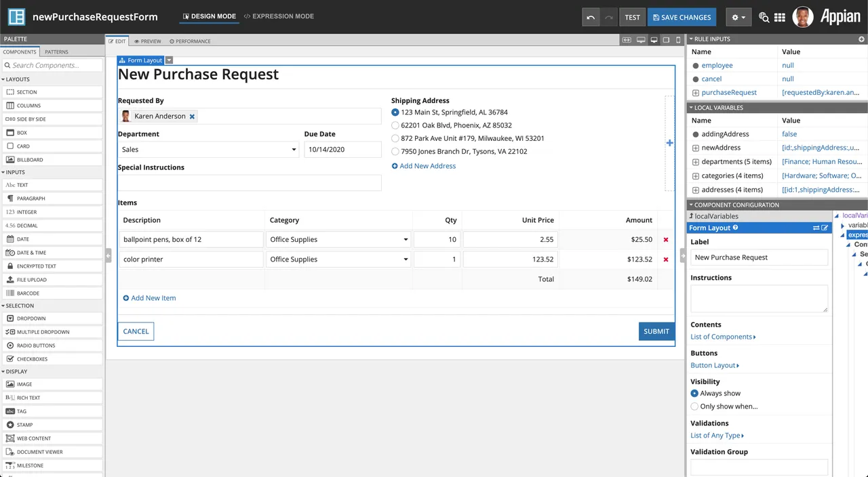868x477 pixels.
Task: Remove the ballpoint pens item row
Action: pyautogui.click(x=666, y=240)
